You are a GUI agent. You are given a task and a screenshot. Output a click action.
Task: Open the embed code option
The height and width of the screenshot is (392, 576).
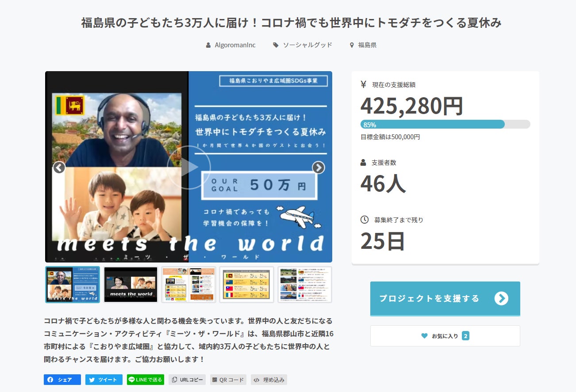269,380
